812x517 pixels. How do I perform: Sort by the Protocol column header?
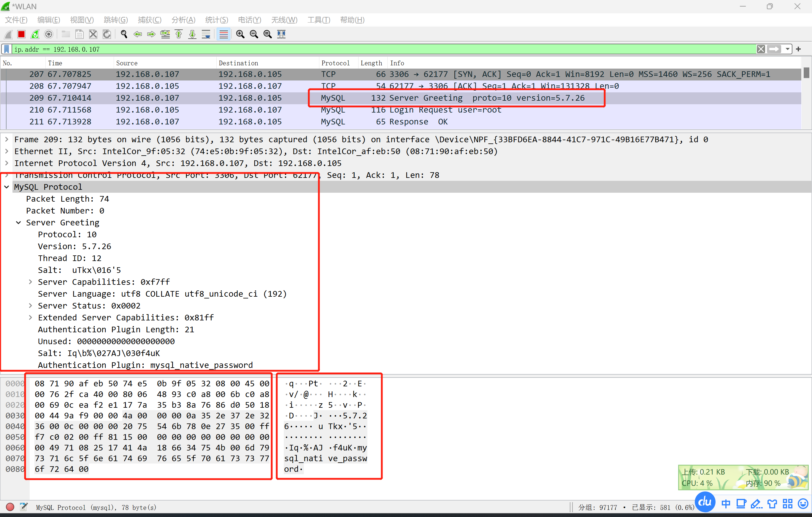click(x=338, y=63)
